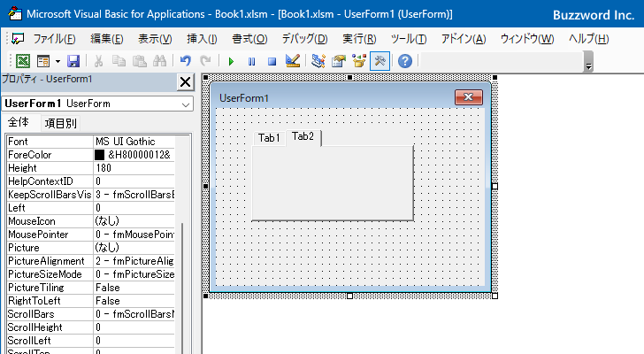Select the MouseIcon property value
The image size is (644, 354).
(134, 221)
